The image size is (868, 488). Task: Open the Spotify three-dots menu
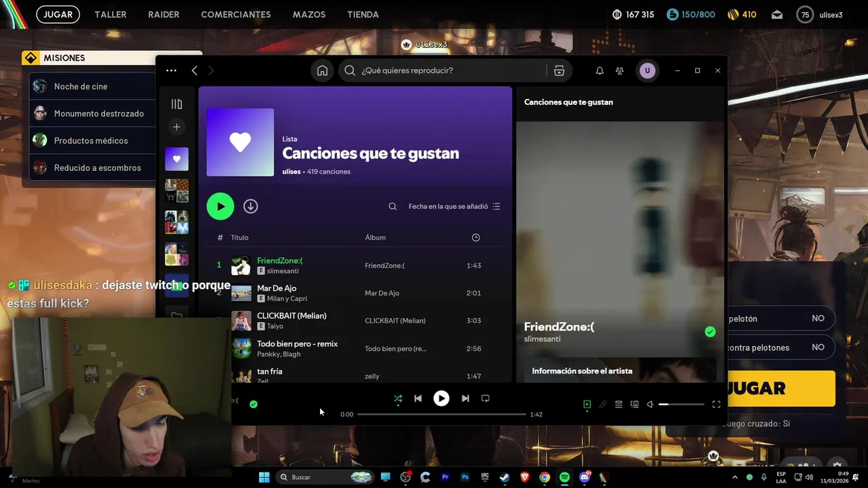[x=171, y=70]
